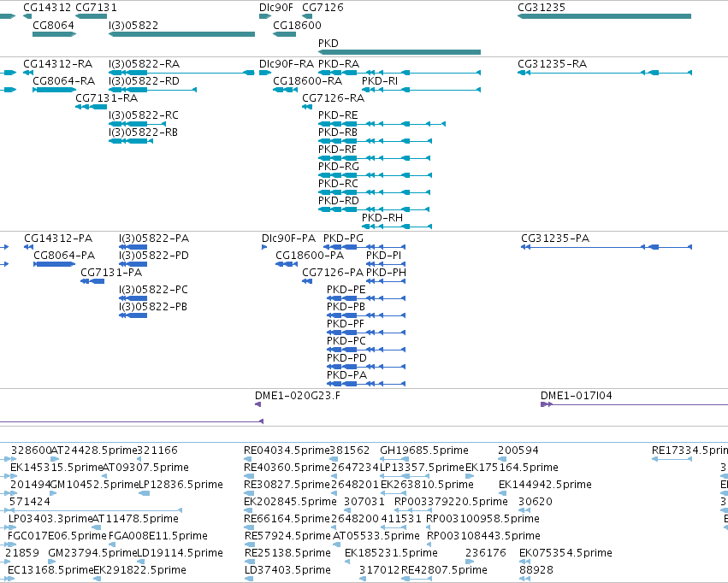Click transcript PKD-RE label
This screenshot has height=583, width=728.
[338, 115]
